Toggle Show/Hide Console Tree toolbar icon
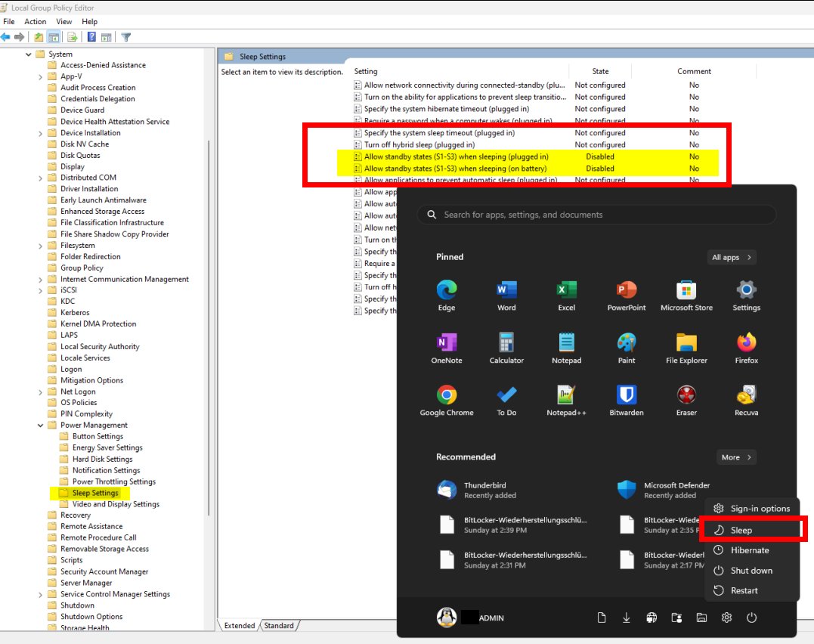This screenshot has width=814, height=644. pyautogui.click(x=54, y=37)
